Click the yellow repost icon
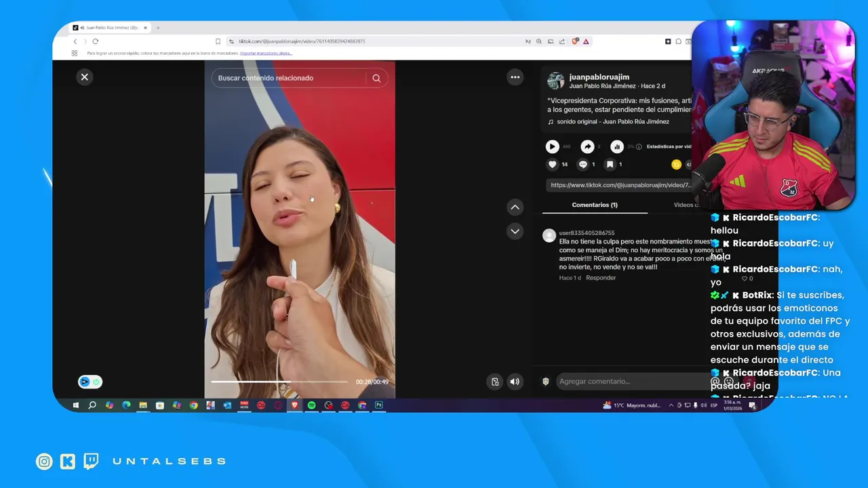The height and width of the screenshot is (488, 868). (x=676, y=164)
